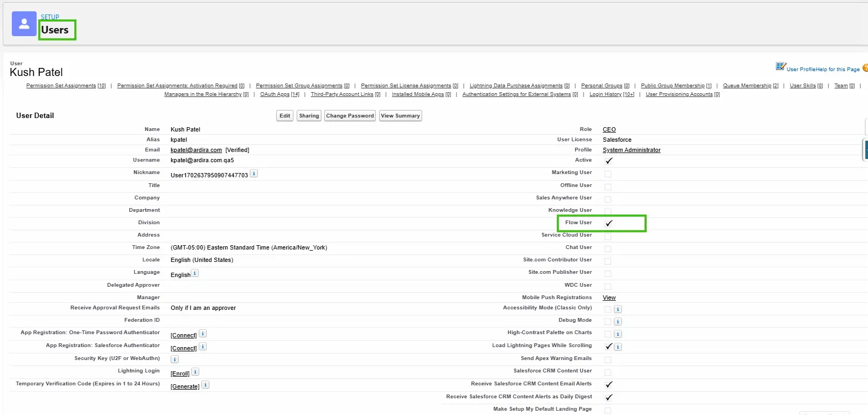The height and width of the screenshot is (415, 868).
Task: Check the Debug Mode checkbox
Action: point(608,322)
